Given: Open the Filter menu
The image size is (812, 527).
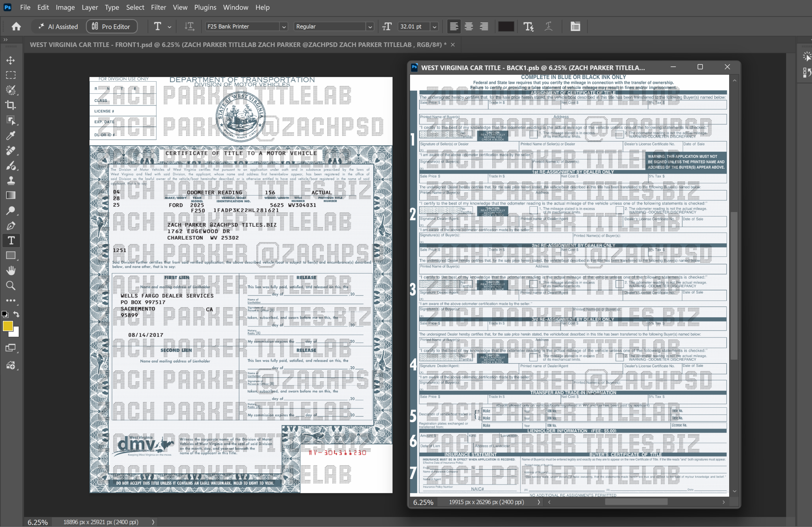Looking at the screenshot, I should coord(158,7).
